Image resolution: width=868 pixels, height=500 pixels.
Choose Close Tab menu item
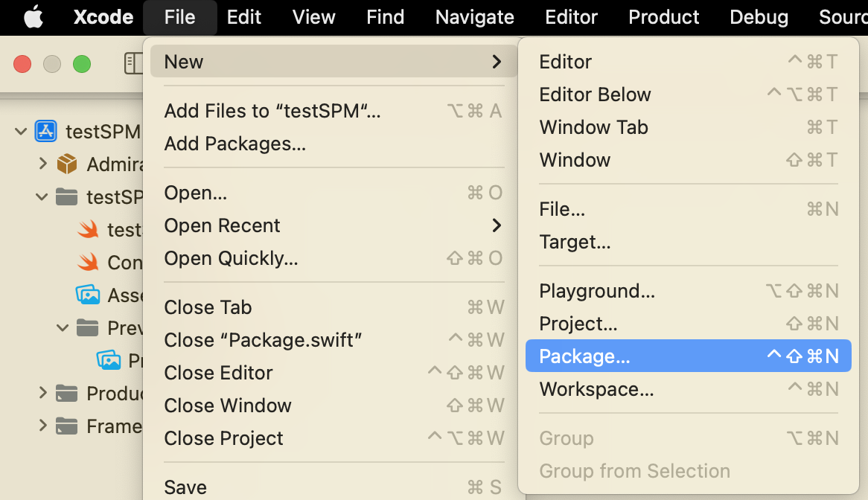334,307
